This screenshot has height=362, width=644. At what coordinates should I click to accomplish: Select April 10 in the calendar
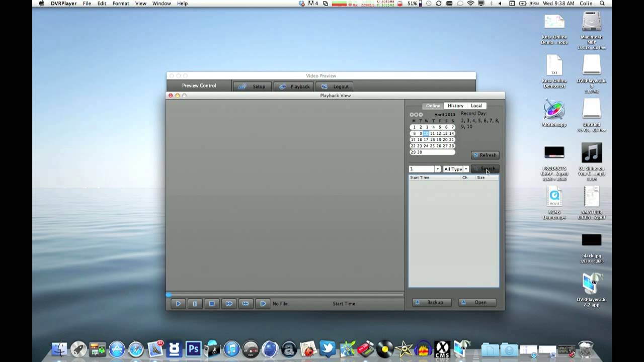(426, 133)
